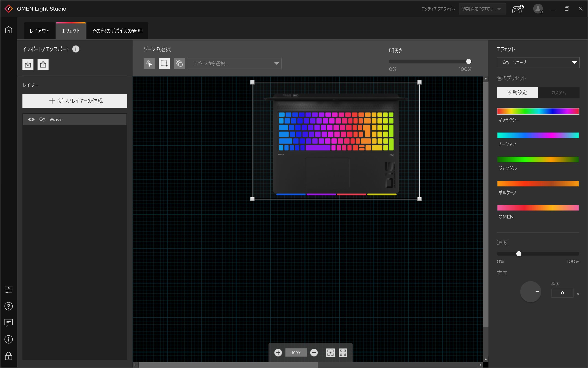
Task: Select the click-to-select zone pointer tool
Action: pos(149,63)
